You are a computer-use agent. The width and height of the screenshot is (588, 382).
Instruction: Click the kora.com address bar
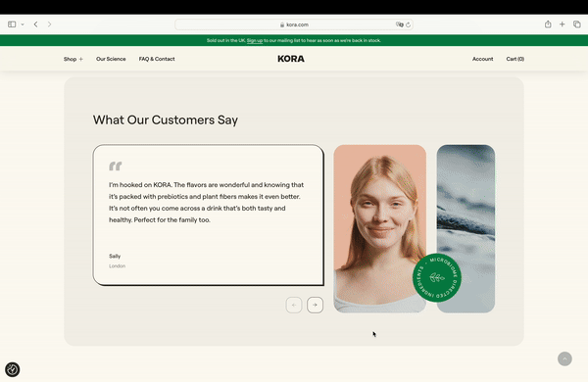294,24
